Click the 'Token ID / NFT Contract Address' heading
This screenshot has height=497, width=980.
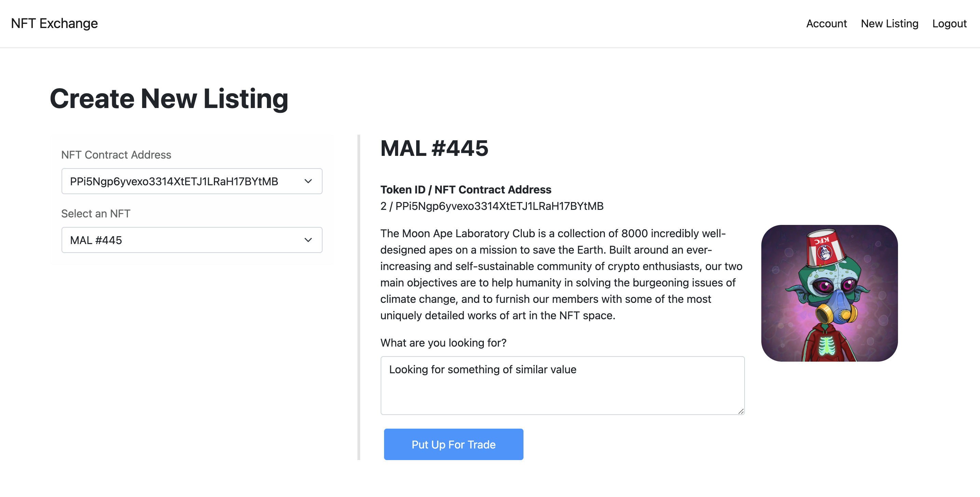(466, 189)
